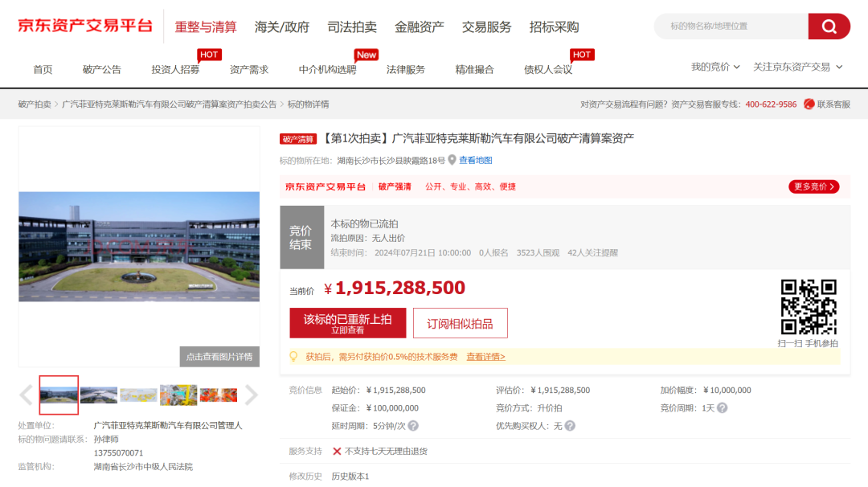Image resolution: width=868 pixels, height=487 pixels.
Task: Open the 查看详情 service fee link
Action: [x=485, y=357]
